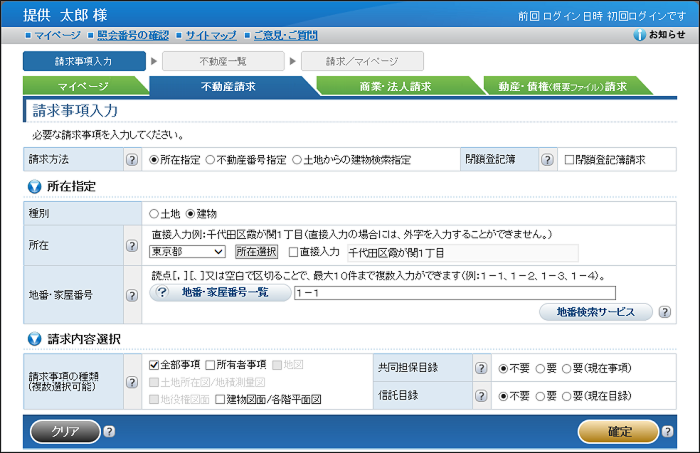This screenshot has width=700, height=453.
Task: Open マイページ link in header
Action: pyautogui.click(x=57, y=35)
